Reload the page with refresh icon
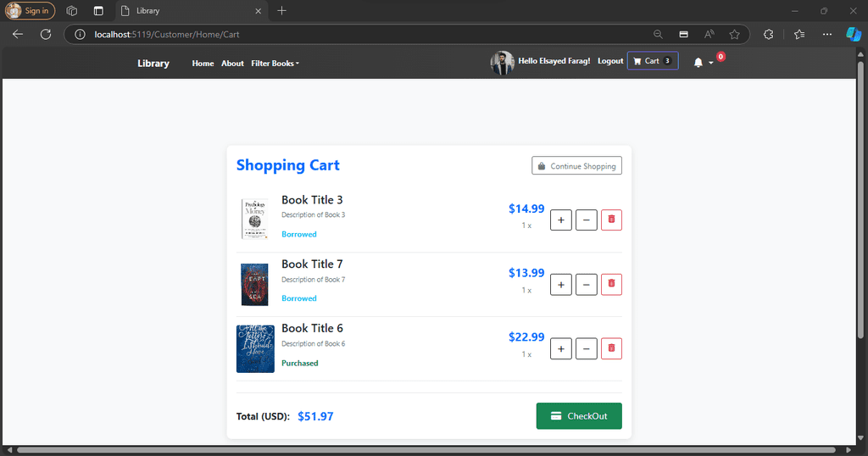 [x=46, y=34]
